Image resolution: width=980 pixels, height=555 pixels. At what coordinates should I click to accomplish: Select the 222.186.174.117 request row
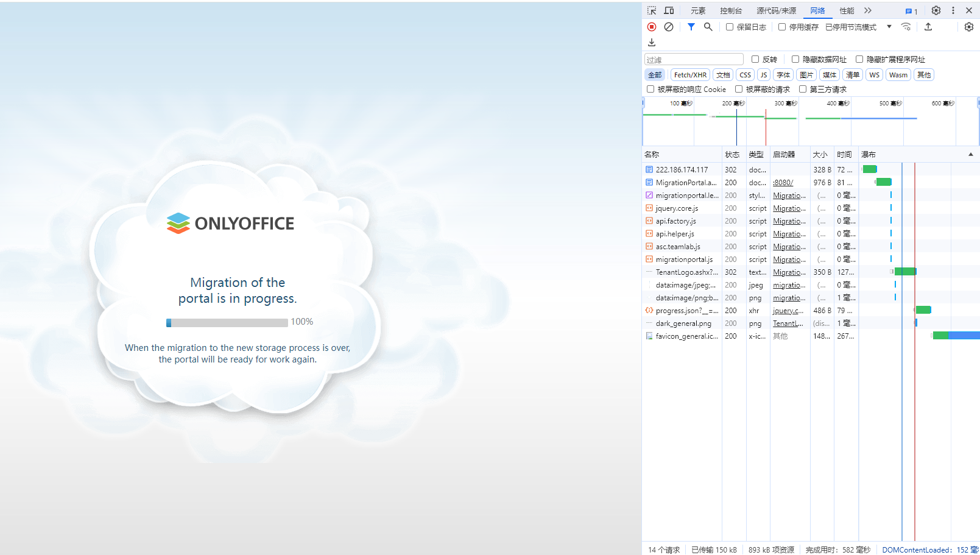(811, 169)
